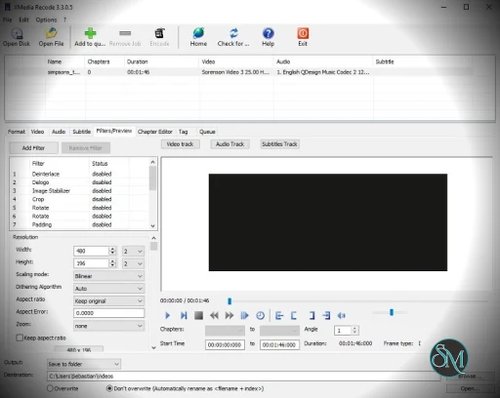Switch to the Audio tab
Viewport: 500px width, 398px height.
[x=59, y=132]
